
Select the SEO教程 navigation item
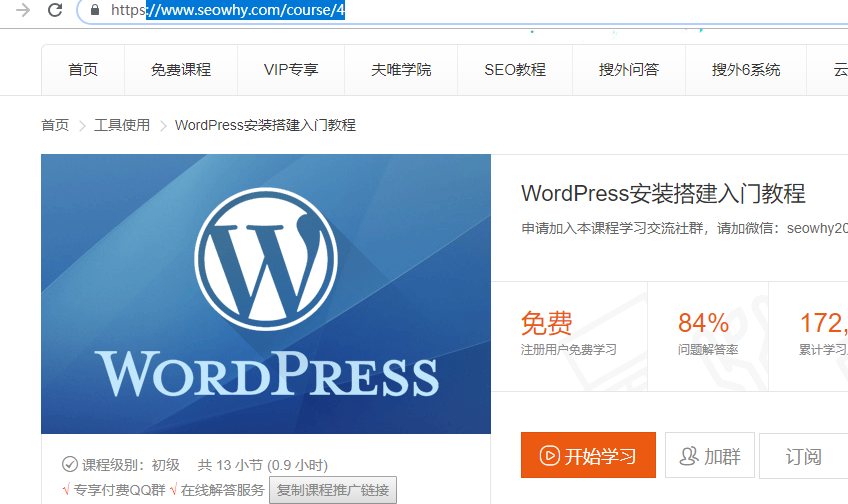click(515, 70)
